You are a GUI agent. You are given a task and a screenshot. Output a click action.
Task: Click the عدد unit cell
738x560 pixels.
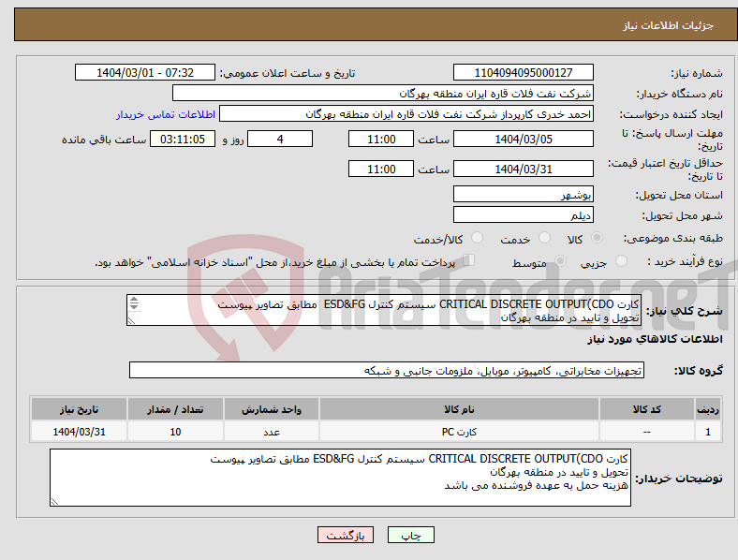272,432
